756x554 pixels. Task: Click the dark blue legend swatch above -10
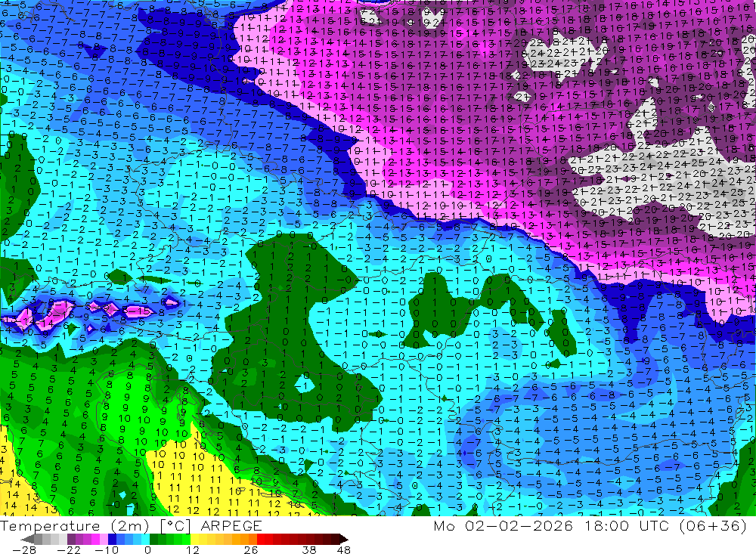tap(112, 539)
